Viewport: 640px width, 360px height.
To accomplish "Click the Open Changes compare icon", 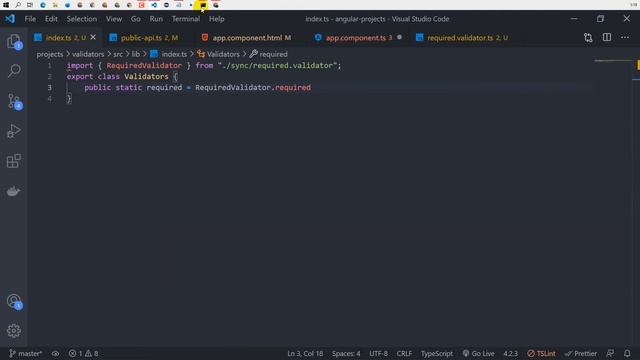I will [x=588, y=38].
